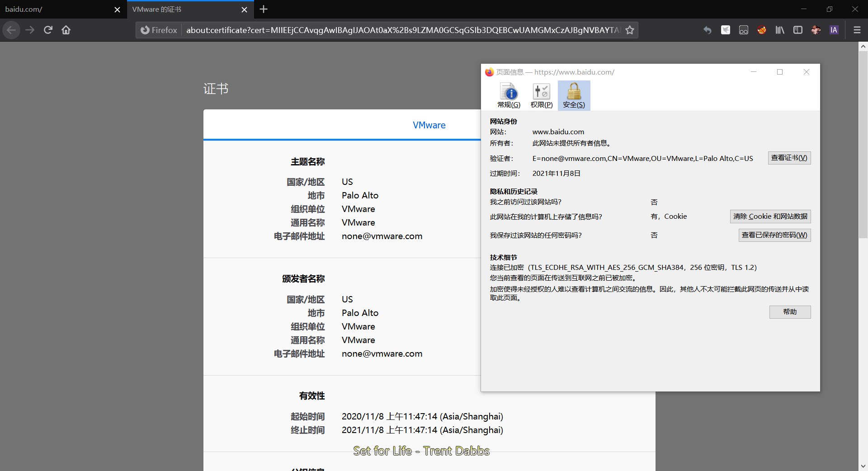Open the Firefox hamburger menu

(857, 30)
